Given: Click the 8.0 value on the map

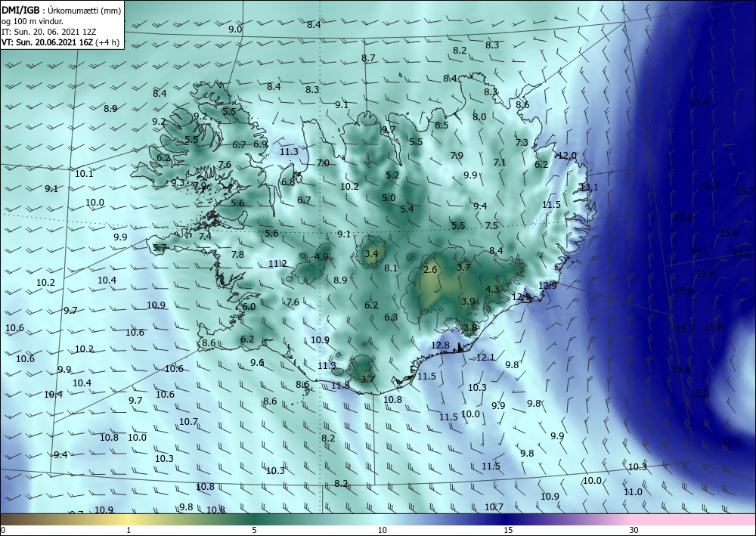Looking at the screenshot, I should click(479, 116).
